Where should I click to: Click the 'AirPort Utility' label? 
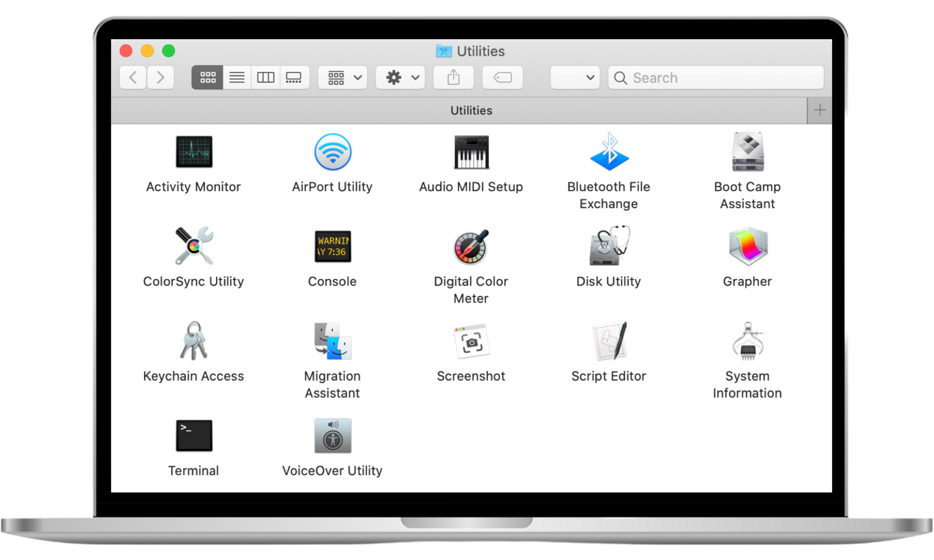tap(332, 187)
